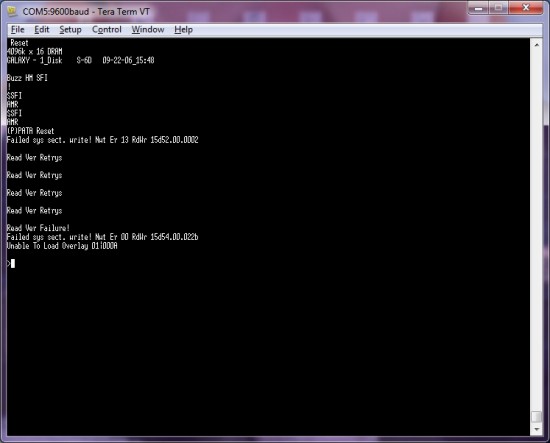
Task: Close the Tera Term window
Action: [526, 8]
